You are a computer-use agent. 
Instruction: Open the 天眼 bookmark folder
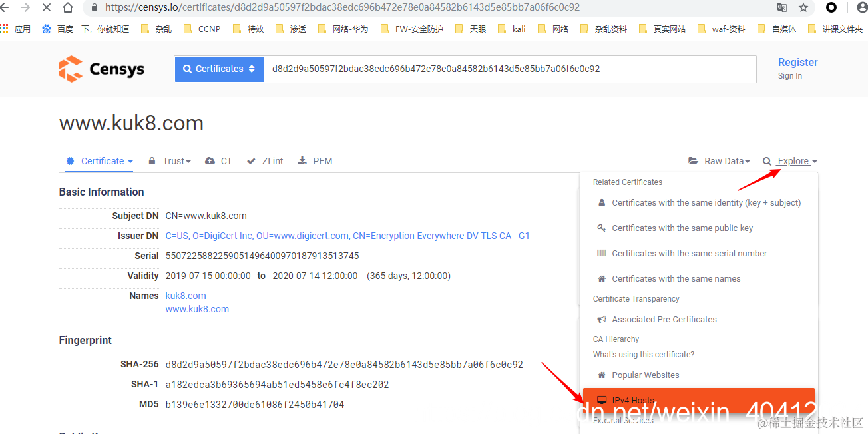(470, 29)
